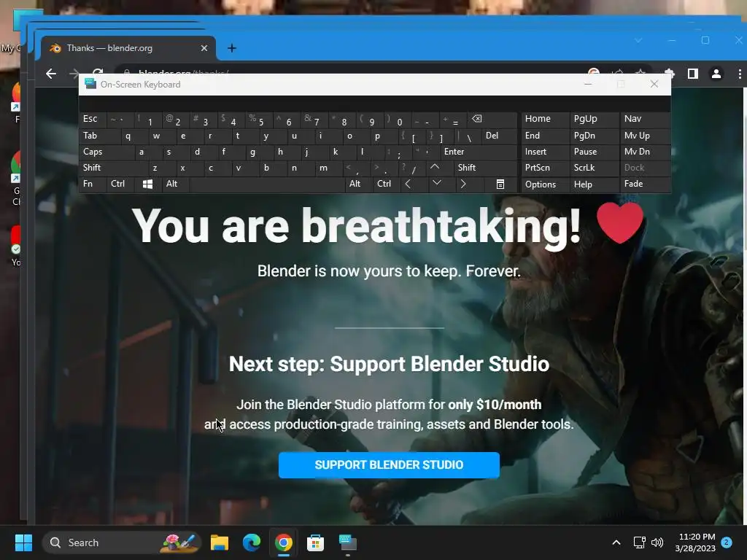Click the Tab key
The height and width of the screenshot is (560, 747).
[x=99, y=136]
